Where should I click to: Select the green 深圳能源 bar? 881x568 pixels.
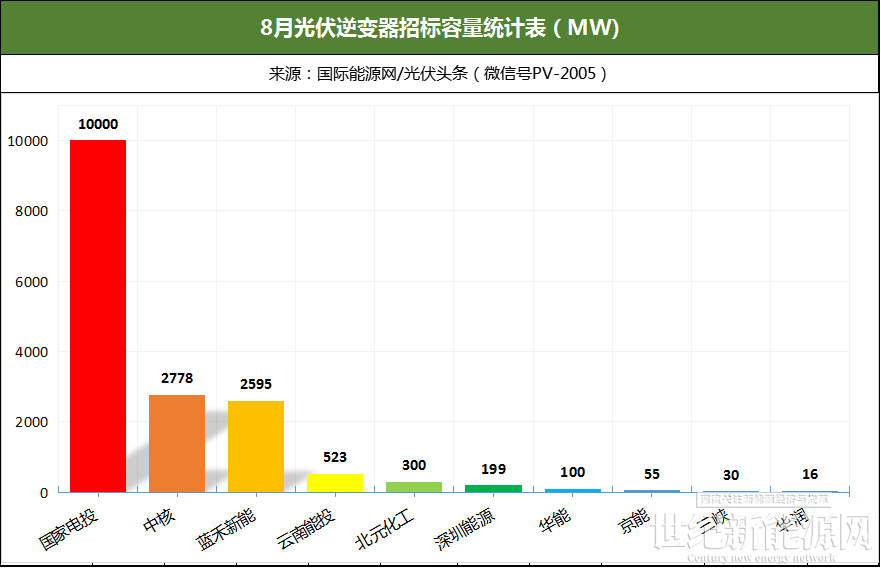[x=493, y=489]
